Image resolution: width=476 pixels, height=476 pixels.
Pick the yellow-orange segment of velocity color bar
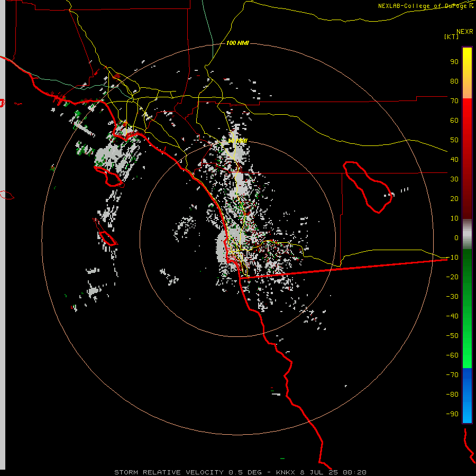coord(467,73)
